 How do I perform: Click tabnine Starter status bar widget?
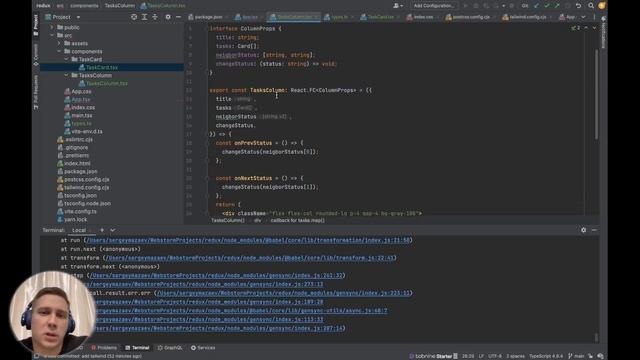coord(433,356)
